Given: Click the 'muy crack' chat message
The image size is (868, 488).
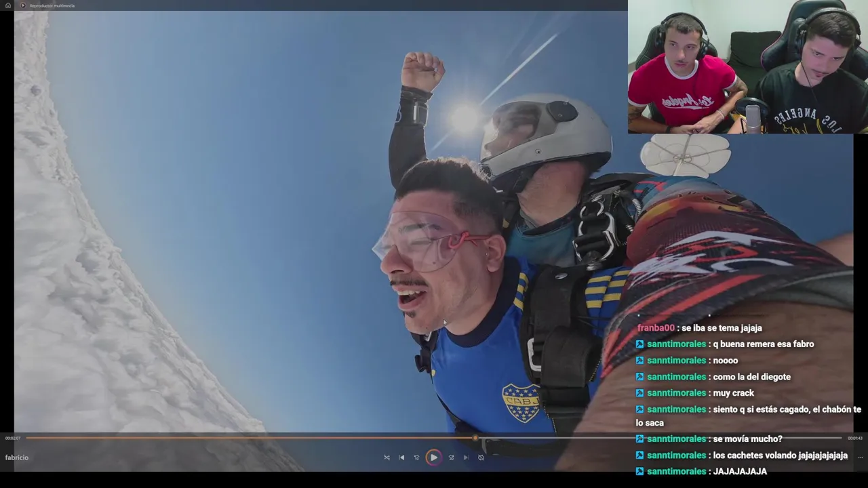Looking at the screenshot, I should click(733, 393).
